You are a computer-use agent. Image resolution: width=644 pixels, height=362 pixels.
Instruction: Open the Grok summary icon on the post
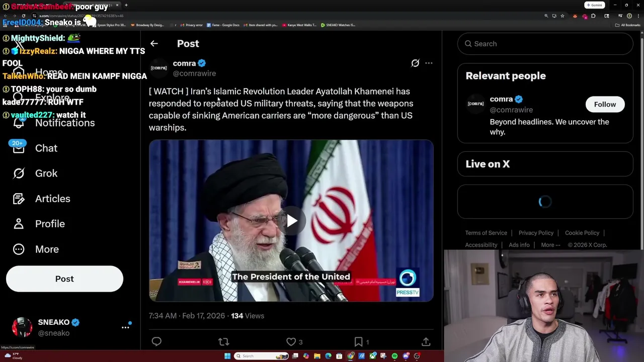pos(415,63)
